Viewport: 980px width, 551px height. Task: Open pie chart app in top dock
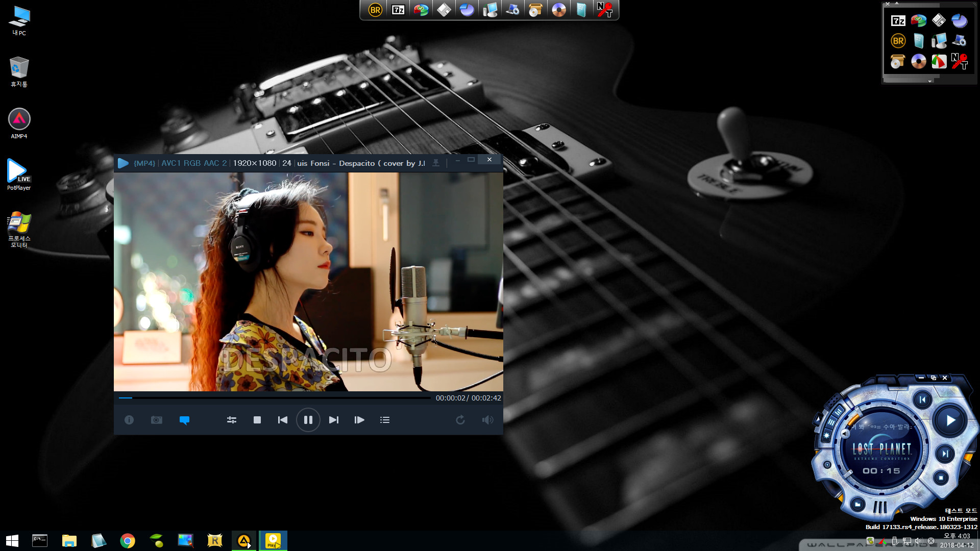click(467, 10)
